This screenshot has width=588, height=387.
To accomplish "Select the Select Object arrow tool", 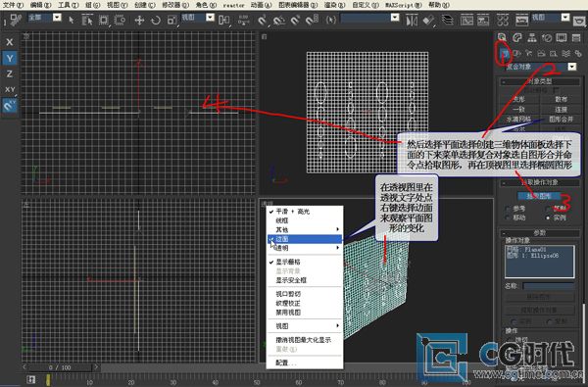I will tap(72, 20).
